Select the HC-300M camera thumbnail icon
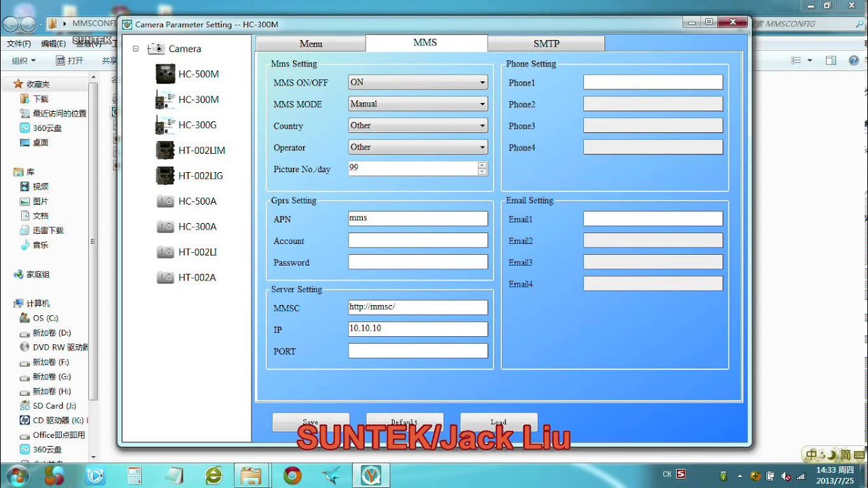The width and height of the screenshot is (868, 488). coord(165,100)
